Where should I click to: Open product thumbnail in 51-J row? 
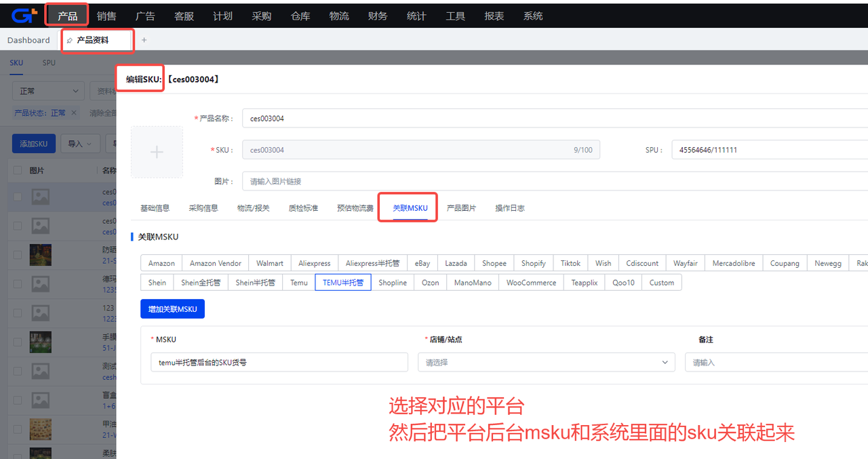tap(41, 342)
